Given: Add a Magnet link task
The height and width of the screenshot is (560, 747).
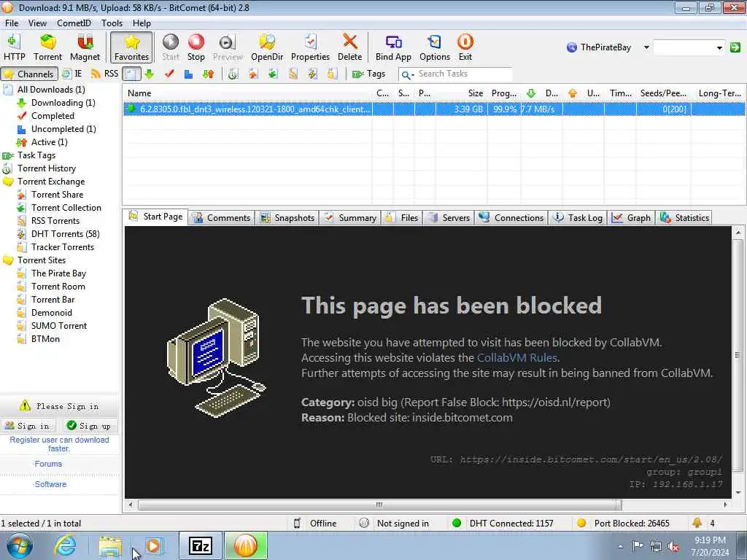Looking at the screenshot, I should point(85,47).
